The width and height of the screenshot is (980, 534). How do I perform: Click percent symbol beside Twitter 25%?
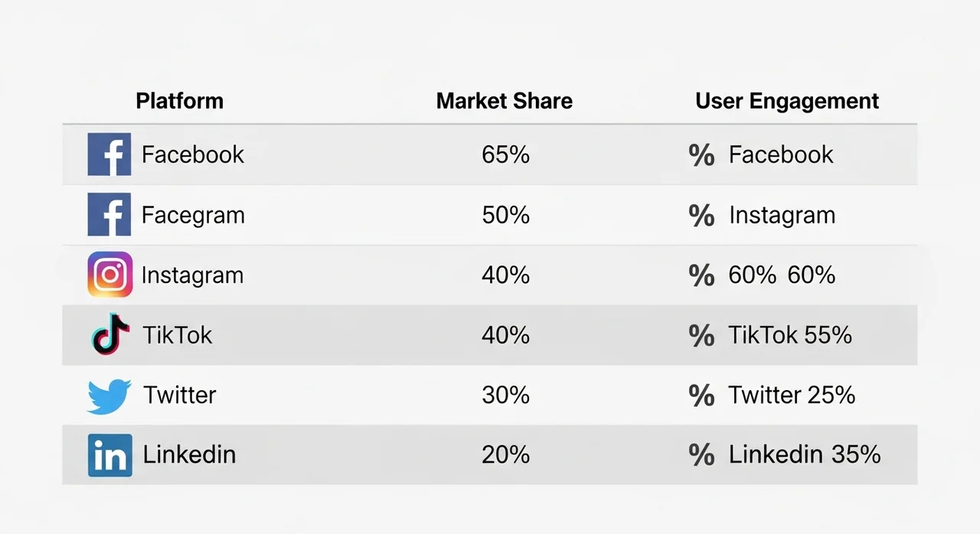[701, 396]
